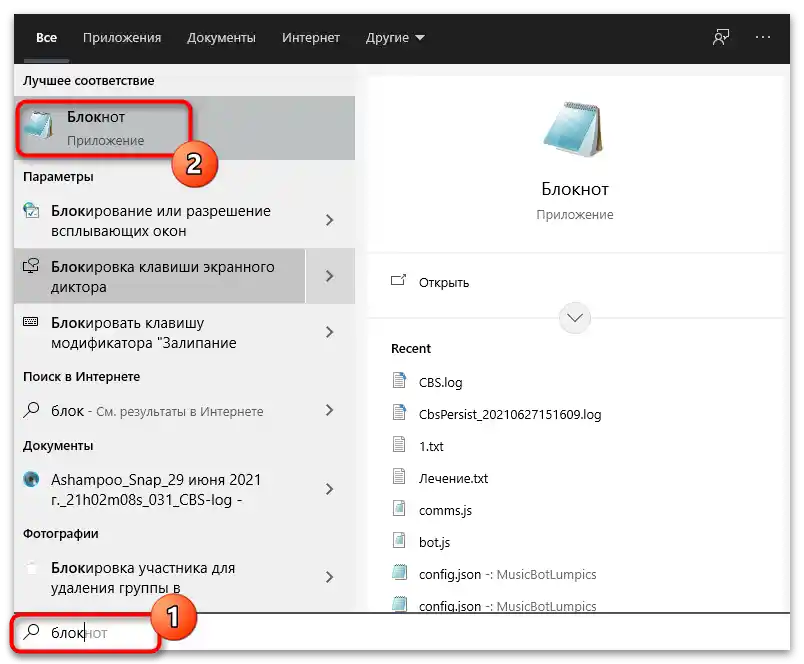Click the open-window icon next to Открыть
This screenshot has width=804, height=664.
pos(398,280)
